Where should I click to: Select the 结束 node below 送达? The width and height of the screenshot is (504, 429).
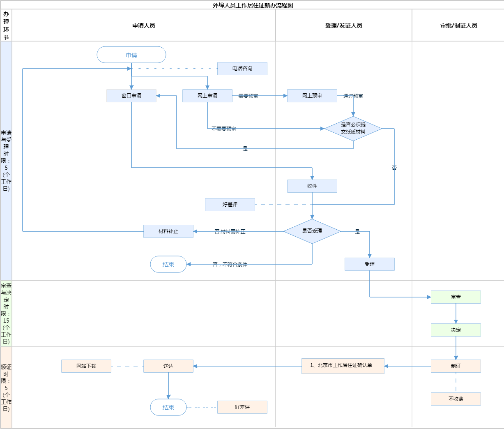coord(168,407)
